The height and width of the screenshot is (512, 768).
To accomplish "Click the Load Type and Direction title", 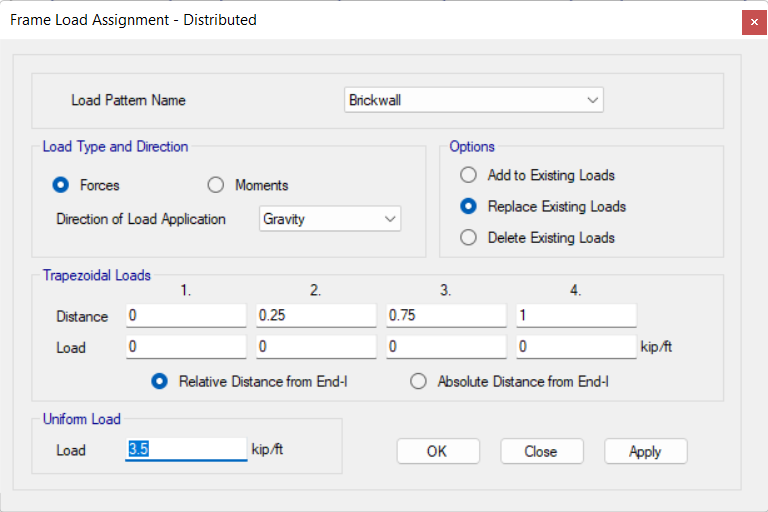I will click(x=115, y=146).
